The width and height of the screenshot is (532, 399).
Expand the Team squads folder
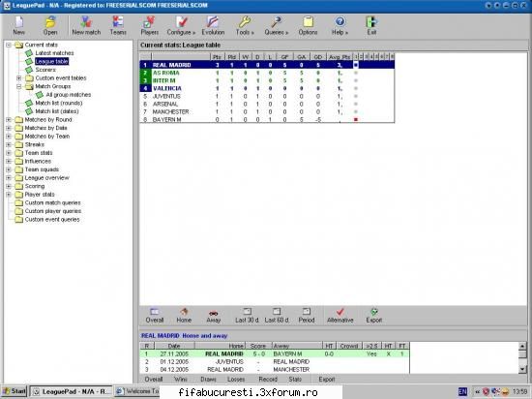tap(9, 169)
